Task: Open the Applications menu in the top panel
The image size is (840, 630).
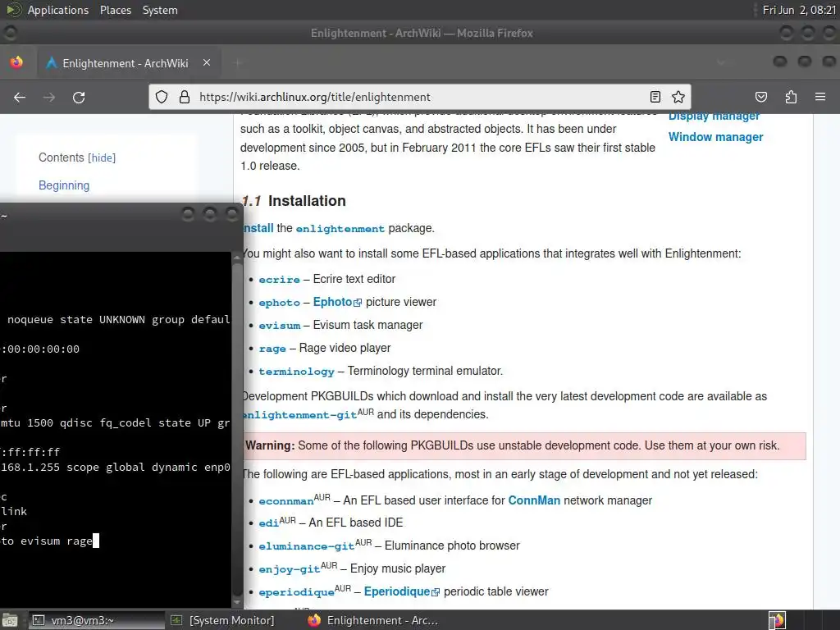Action: tap(58, 10)
